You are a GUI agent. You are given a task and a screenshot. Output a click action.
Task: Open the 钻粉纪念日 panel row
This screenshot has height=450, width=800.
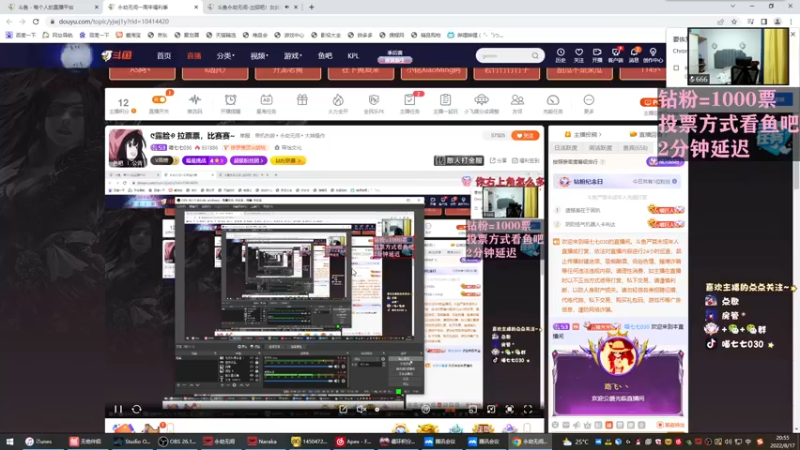pos(618,182)
